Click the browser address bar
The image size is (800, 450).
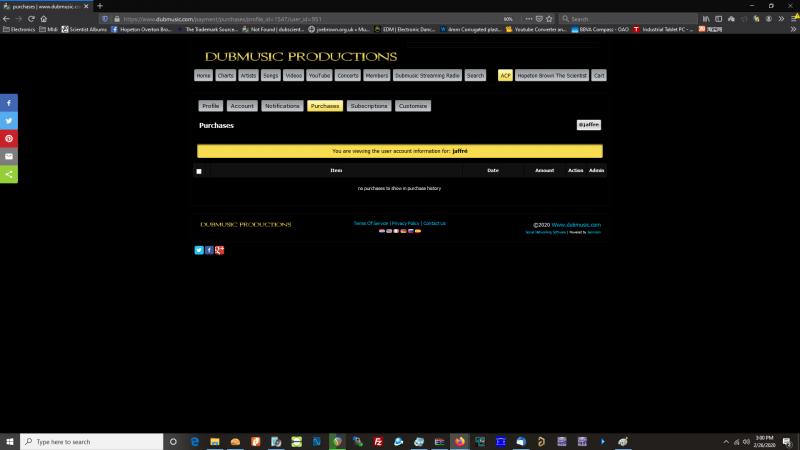coord(311,19)
